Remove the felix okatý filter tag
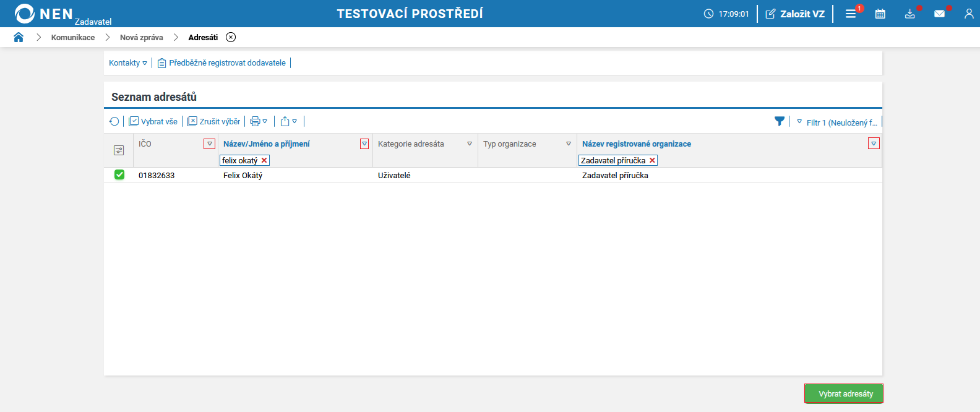This screenshot has width=980, height=412. coord(264,160)
